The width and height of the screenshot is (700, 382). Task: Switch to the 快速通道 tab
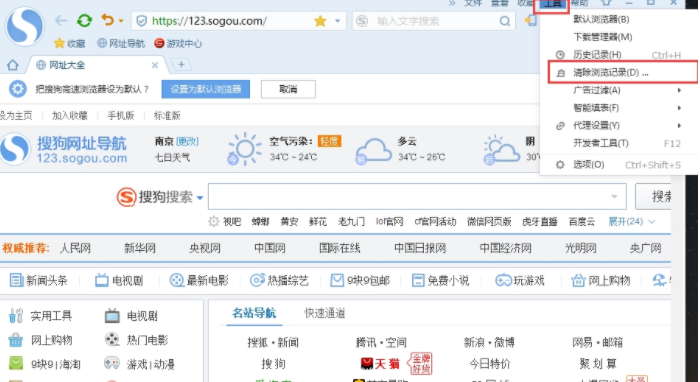pyautogui.click(x=325, y=313)
